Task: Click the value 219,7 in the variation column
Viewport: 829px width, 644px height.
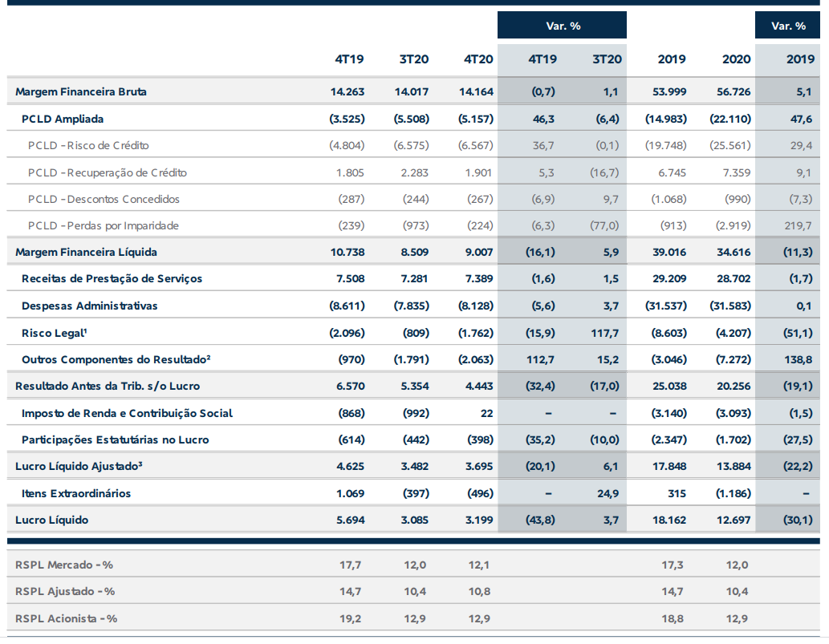Action: (799, 225)
